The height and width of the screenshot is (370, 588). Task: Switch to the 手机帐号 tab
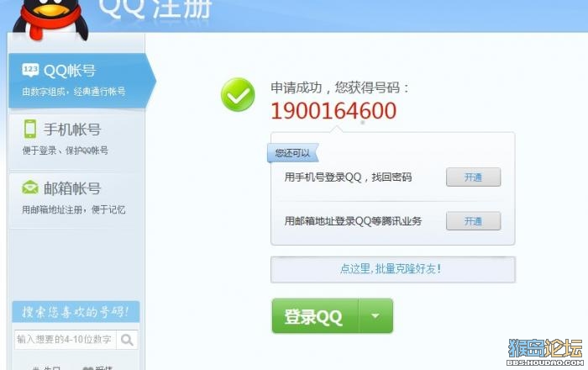(x=76, y=140)
